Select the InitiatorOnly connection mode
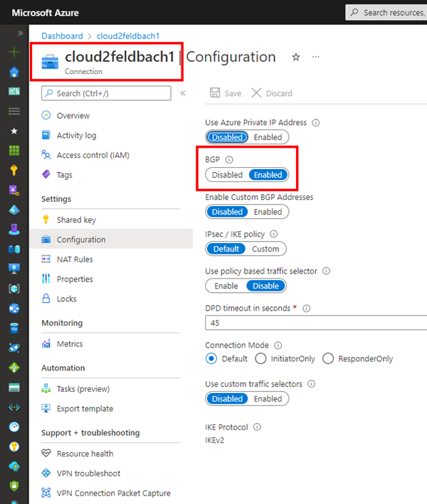Image resolution: width=427 pixels, height=504 pixels. pyautogui.click(x=260, y=358)
